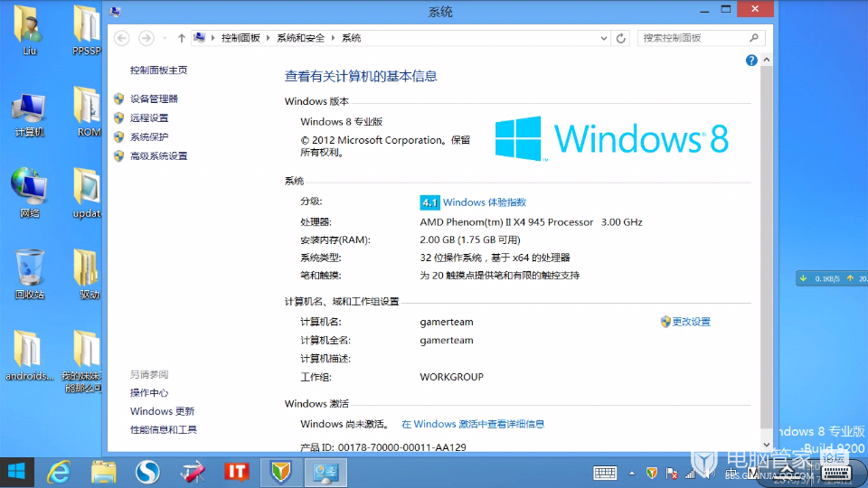
Task: Click the 4.1 experience index badge
Action: (x=429, y=202)
